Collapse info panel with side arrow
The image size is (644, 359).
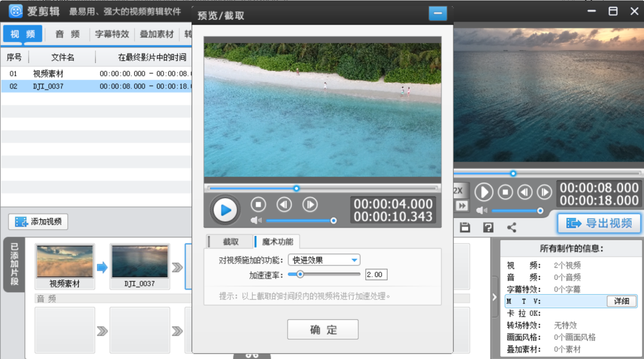click(x=494, y=297)
